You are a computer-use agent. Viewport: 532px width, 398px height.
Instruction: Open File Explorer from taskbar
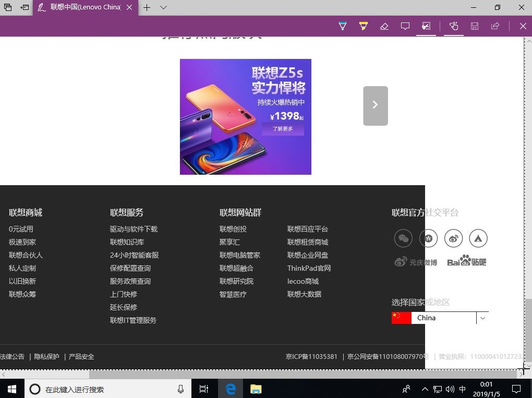(x=256, y=389)
